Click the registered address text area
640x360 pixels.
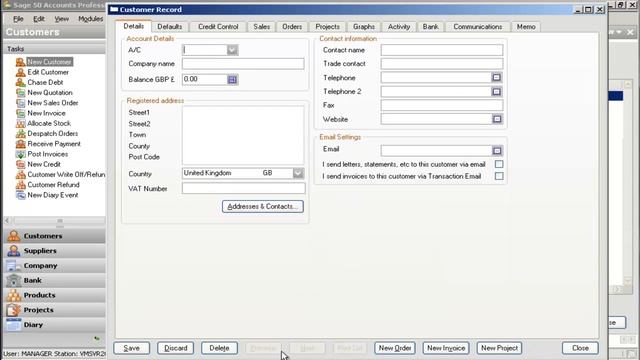point(243,135)
